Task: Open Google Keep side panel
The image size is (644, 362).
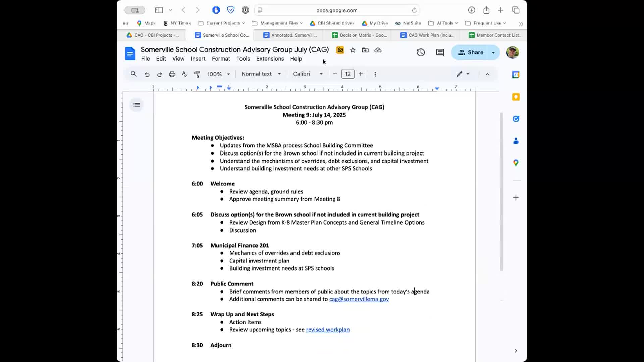Action: pos(516,97)
